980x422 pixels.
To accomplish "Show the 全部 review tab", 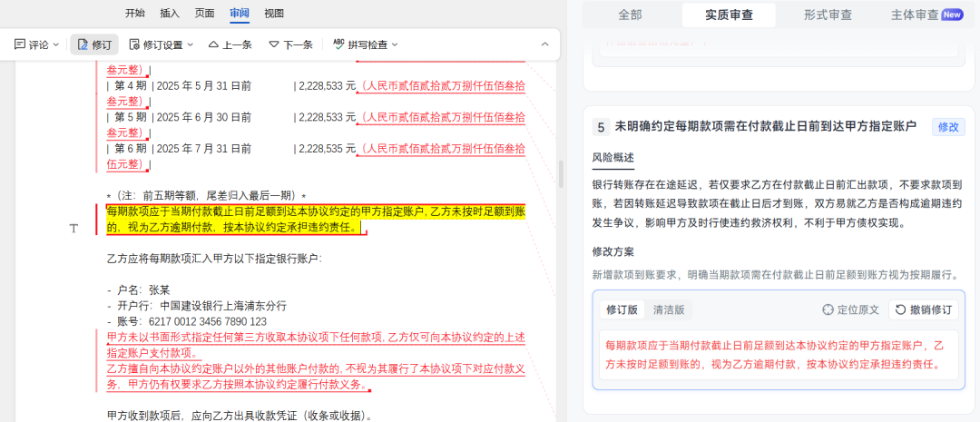I will [x=630, y=15].
